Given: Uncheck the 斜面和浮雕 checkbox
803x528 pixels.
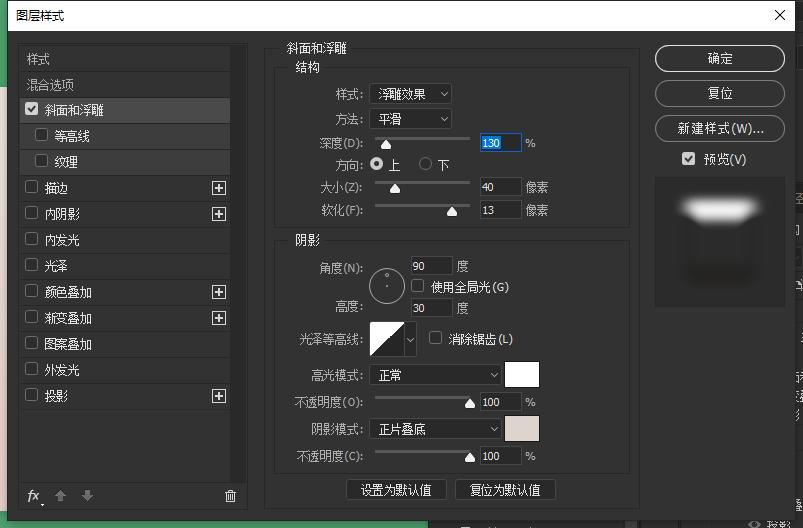Looking at the screenshot, I should click(x=31, y=109).
